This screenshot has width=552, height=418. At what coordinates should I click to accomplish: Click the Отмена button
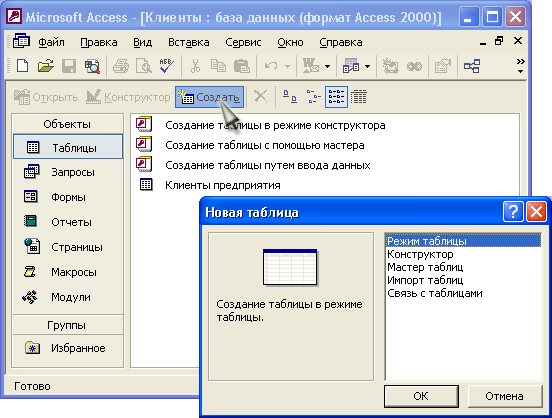click(x=504, y=396)
